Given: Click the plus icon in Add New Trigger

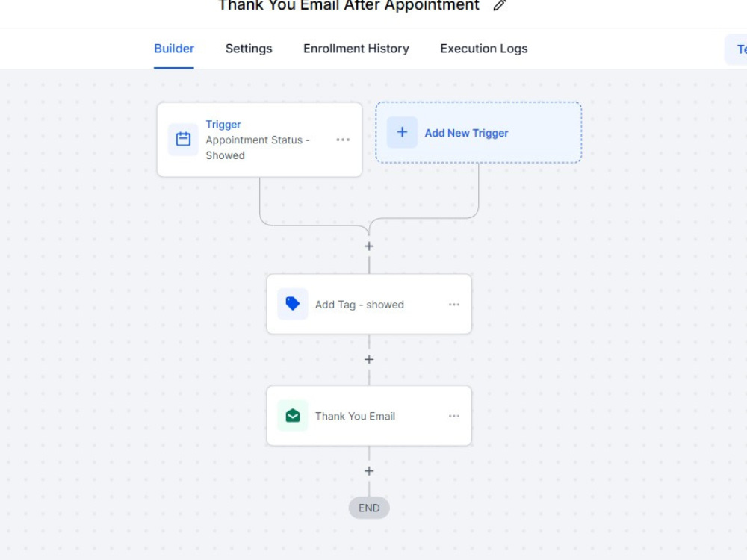Looking at the screenshot, I should (x=402, y=132).
